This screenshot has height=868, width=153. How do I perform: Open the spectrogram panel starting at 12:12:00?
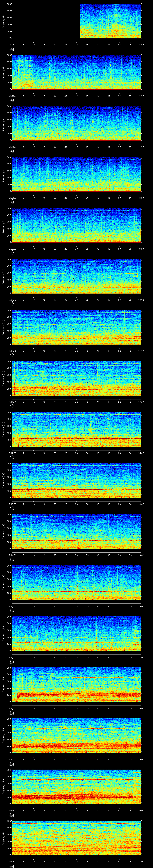pyautogui.click(x=77, y=429)
